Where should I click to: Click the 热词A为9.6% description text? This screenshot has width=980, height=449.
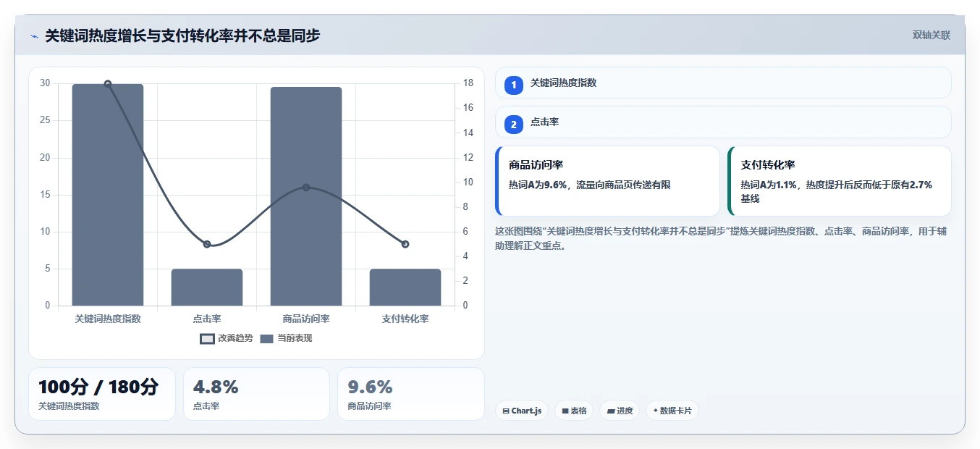click(x=590, y=185)
